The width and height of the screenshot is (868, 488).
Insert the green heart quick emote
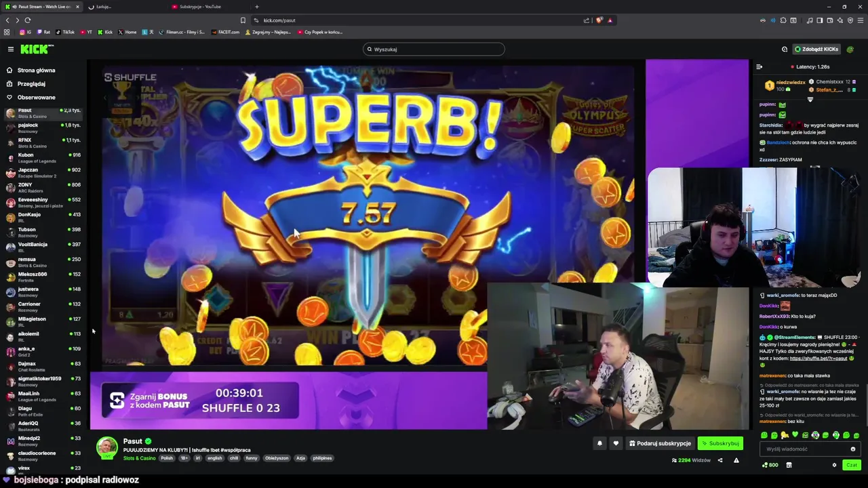pyautogui.click(x=795, y=434)
